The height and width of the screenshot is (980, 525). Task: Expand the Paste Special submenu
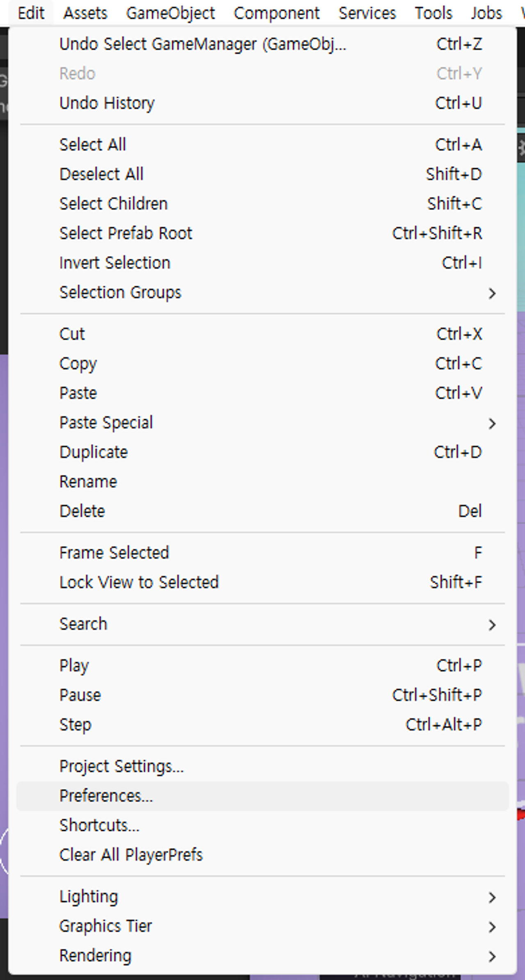click(262, 423)
